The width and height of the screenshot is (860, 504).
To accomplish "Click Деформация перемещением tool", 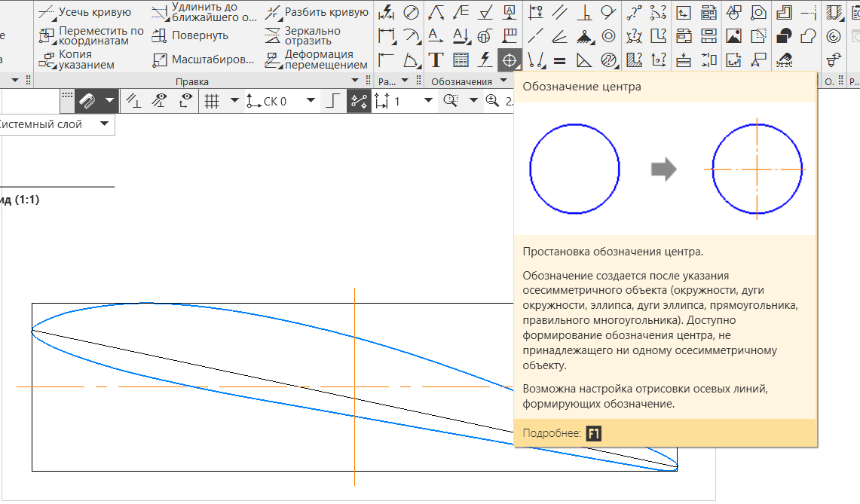I will pos(317,60).
